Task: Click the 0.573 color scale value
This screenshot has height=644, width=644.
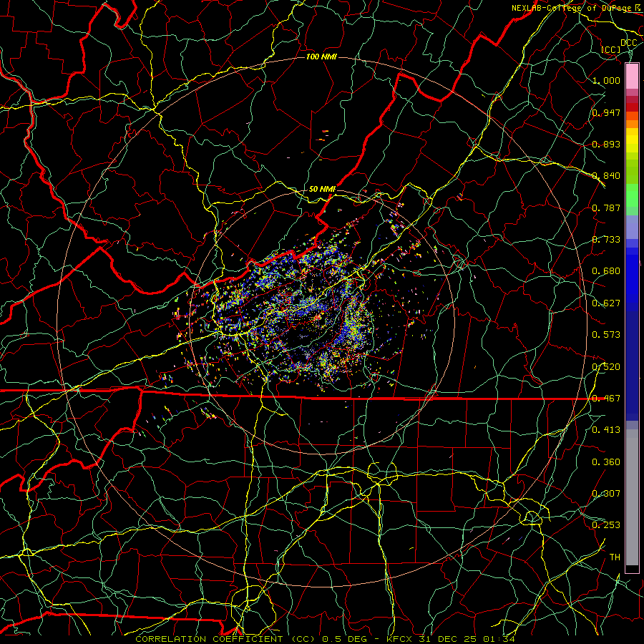Action: tap(606, 335)
